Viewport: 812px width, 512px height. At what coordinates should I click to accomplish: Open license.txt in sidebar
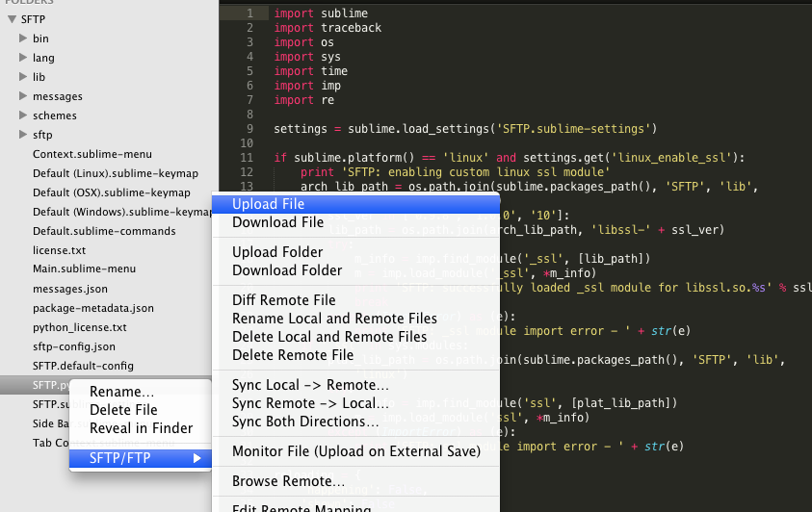click(59, 250)
